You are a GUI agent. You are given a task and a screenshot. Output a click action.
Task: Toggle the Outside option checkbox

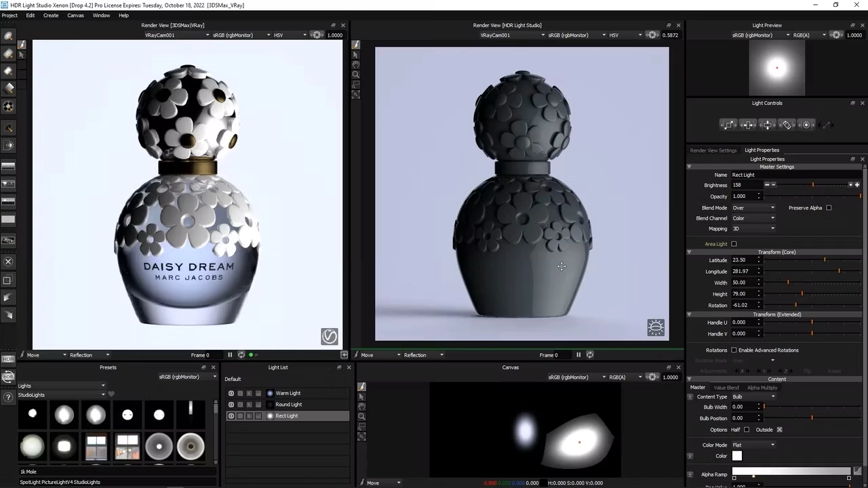click(x=779, y=430)
